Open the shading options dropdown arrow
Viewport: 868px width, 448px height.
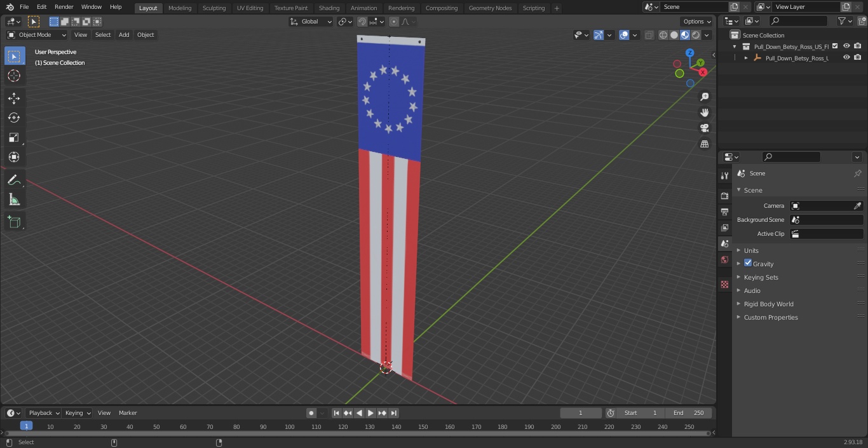[707, 35]
